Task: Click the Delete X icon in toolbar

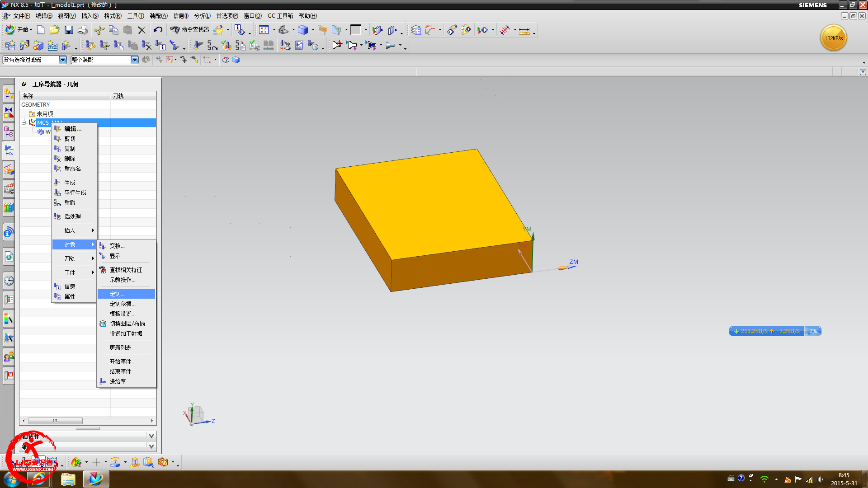Action: click(142, 30)
